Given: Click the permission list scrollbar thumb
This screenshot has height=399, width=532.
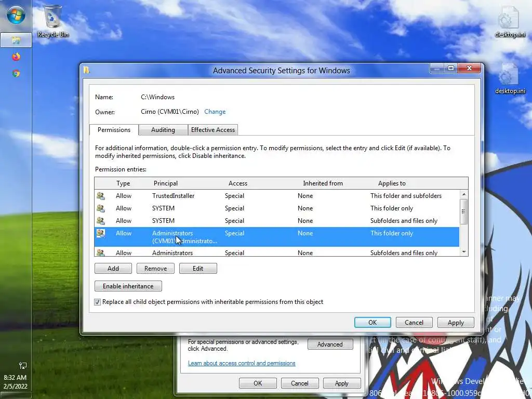Looking at the screenshot, I should 464,211.
